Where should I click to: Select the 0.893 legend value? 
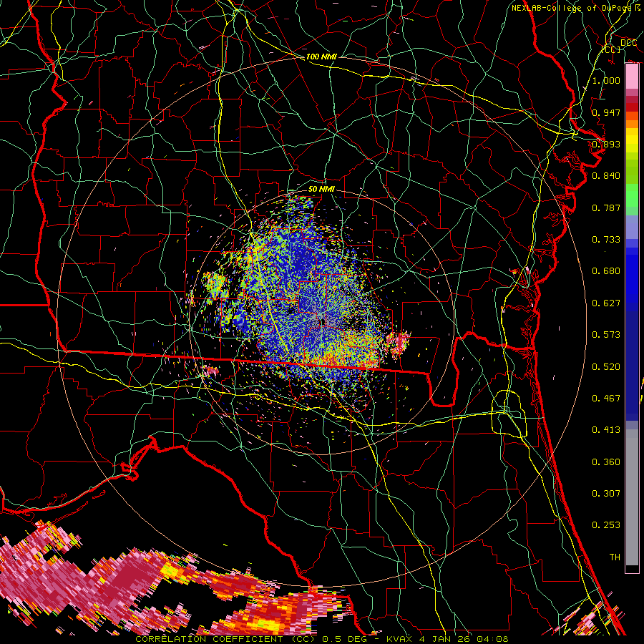(606, 144)
